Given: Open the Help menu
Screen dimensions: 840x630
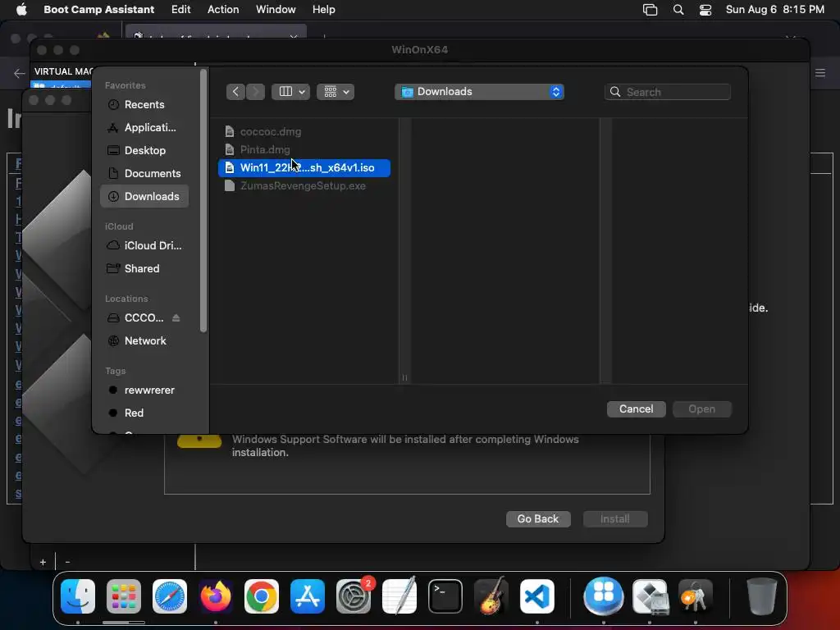Looking at the screenshot, I should pos(323,9).
